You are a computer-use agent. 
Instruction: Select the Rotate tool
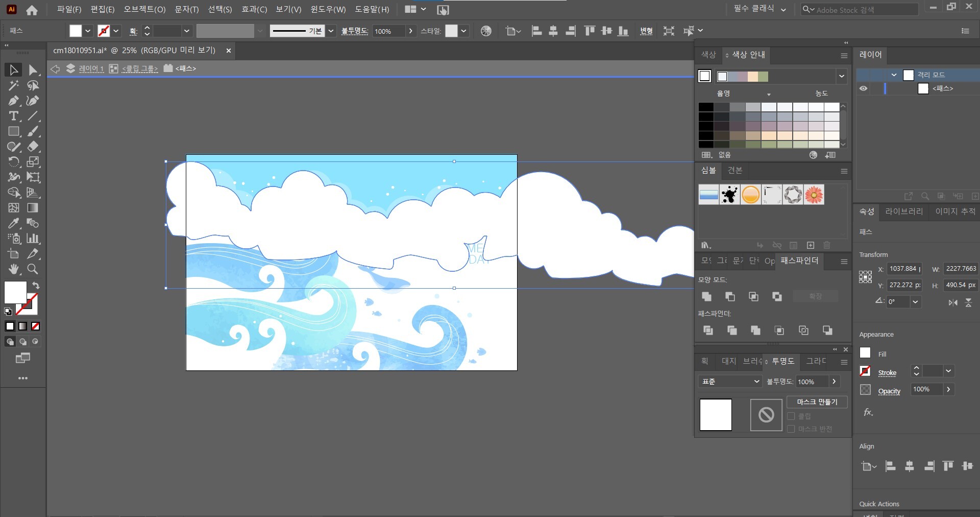click(13, 162)
